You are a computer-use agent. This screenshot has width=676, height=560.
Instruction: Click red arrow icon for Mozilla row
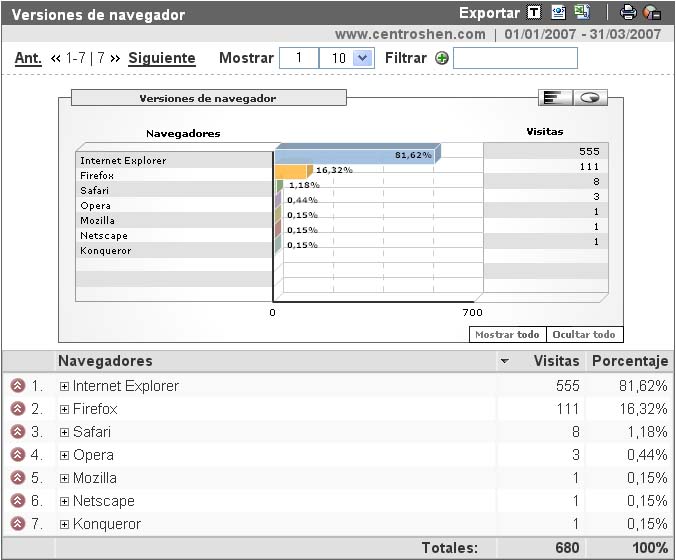point(18,478)
